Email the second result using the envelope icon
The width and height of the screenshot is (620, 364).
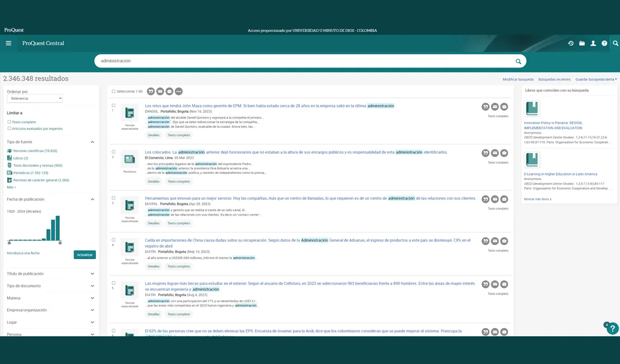(x=495, y=153)
